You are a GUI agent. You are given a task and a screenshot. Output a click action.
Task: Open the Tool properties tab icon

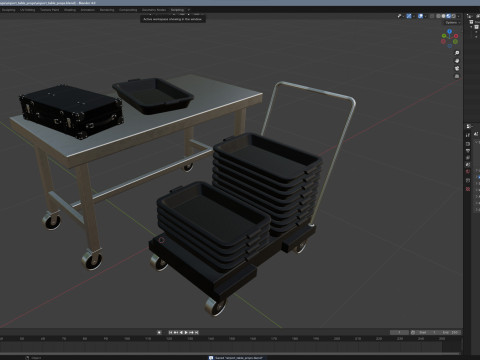click(468, 135)
